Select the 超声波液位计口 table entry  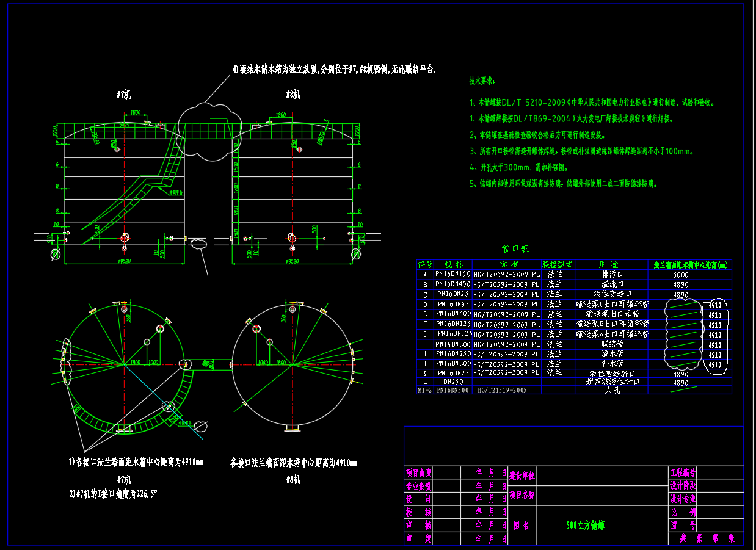click(x=611, y=382)
